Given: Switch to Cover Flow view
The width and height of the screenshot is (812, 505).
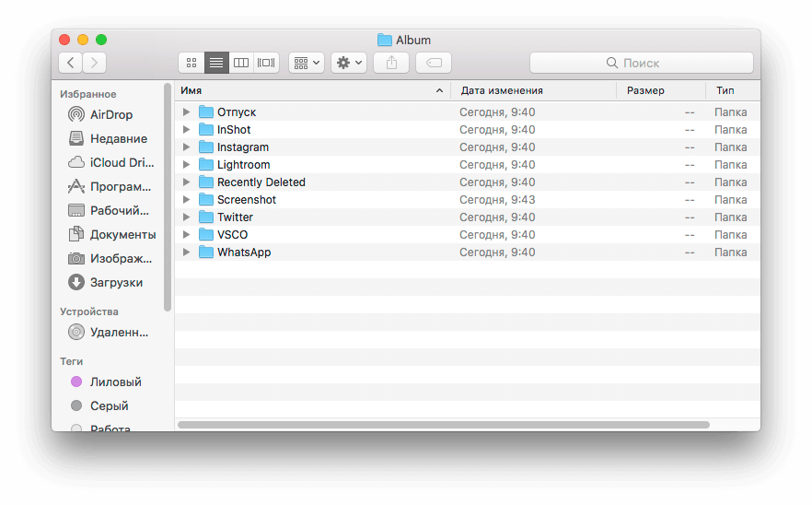Looking at the screenshot, I should 266,63.
